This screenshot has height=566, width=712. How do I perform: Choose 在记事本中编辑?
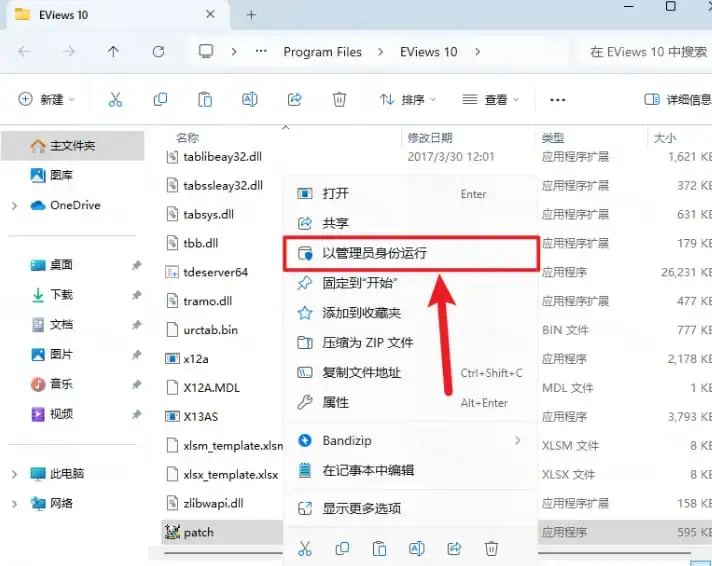point(410,470)
